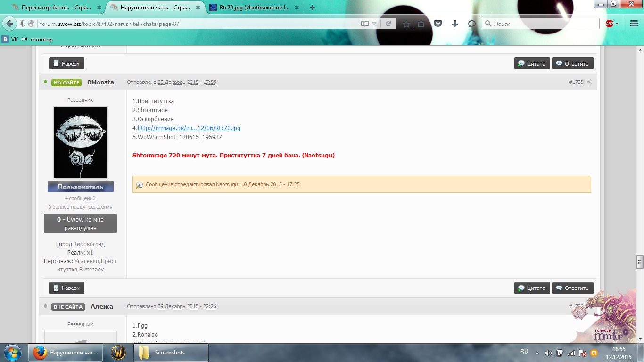Open the address bar history dropdown
The image size is (644, 362).
[x=374, y=24]
